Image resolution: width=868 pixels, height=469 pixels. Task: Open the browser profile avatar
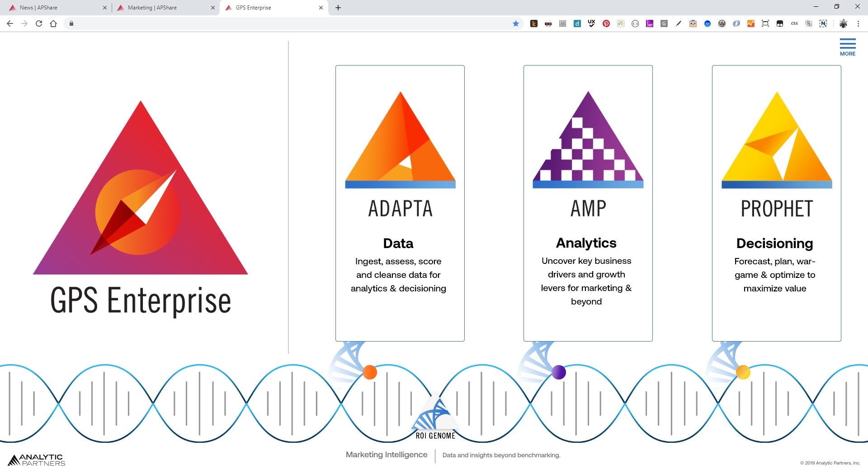click(x=844, y=23)
